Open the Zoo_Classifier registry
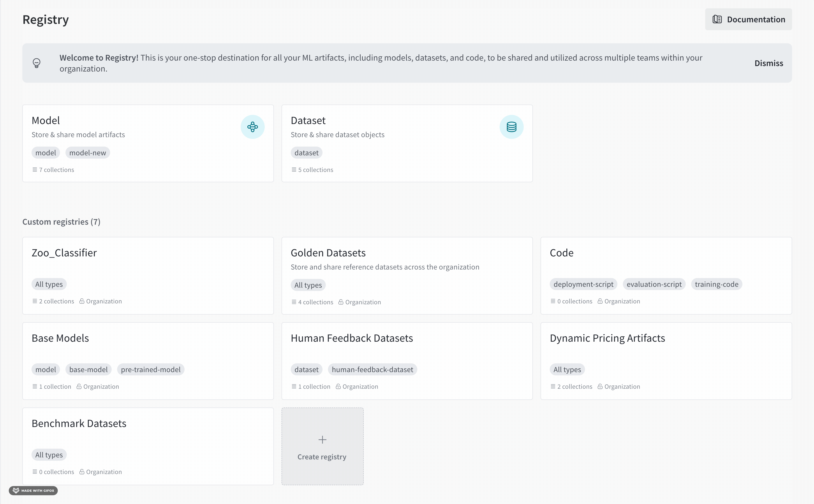The width and height of the screenshot is (814, 504). (x=64, y=253)
